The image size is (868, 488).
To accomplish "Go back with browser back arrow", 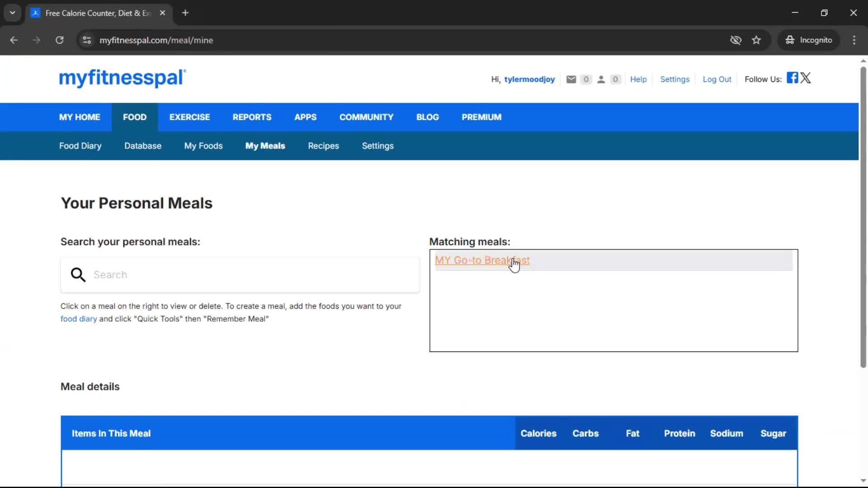I will pos(14,40).
